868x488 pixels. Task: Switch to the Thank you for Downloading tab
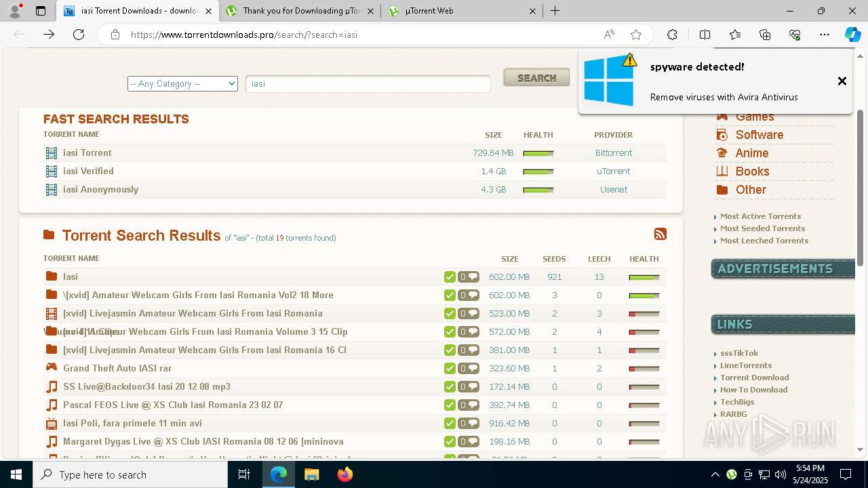pos(300,11)
